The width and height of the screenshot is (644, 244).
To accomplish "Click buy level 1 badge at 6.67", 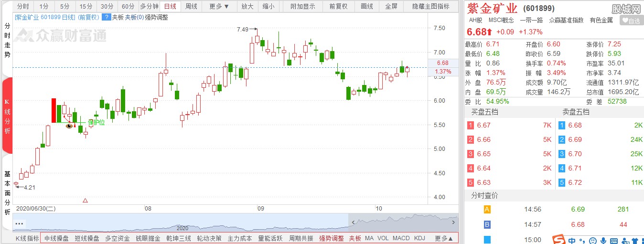I will [471, 125].
